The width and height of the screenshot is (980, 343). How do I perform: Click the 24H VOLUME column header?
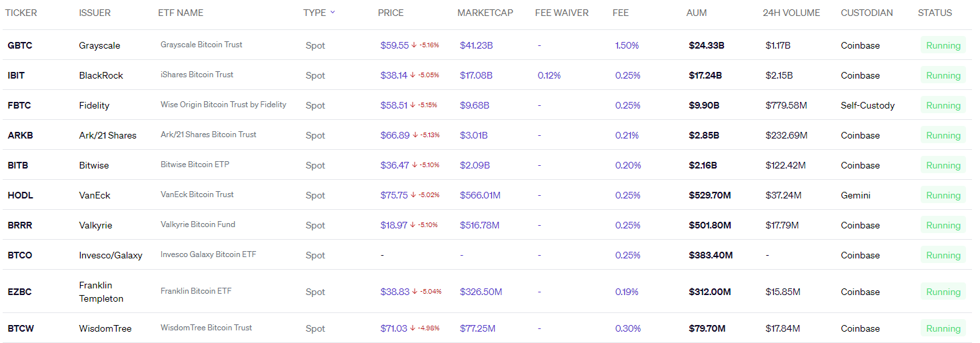(791, 13)
